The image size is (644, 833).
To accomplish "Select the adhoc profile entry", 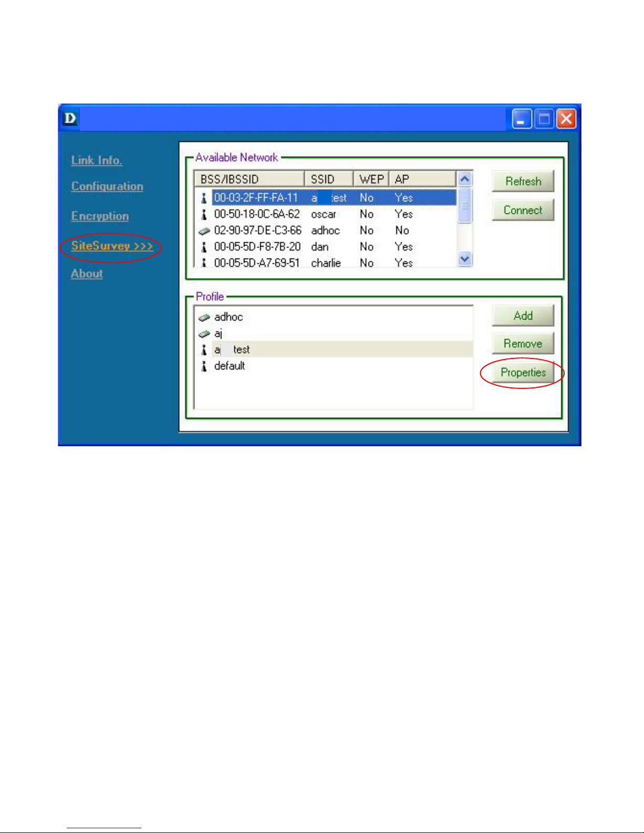I will pyautogui.click(x=229, y=317).
